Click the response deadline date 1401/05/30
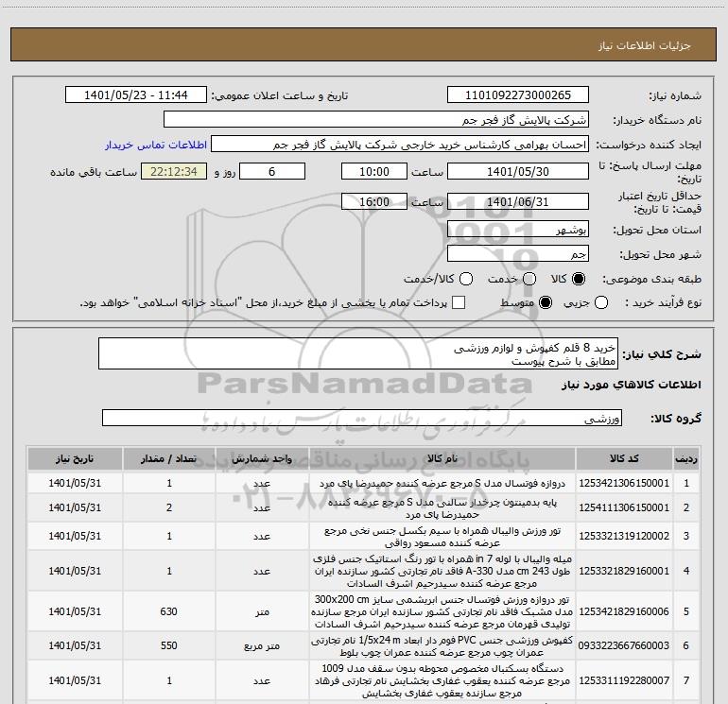 (x=518, y=171)
